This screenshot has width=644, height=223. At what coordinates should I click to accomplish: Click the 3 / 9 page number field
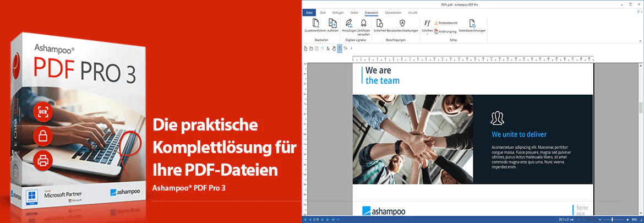coord(316,219)
